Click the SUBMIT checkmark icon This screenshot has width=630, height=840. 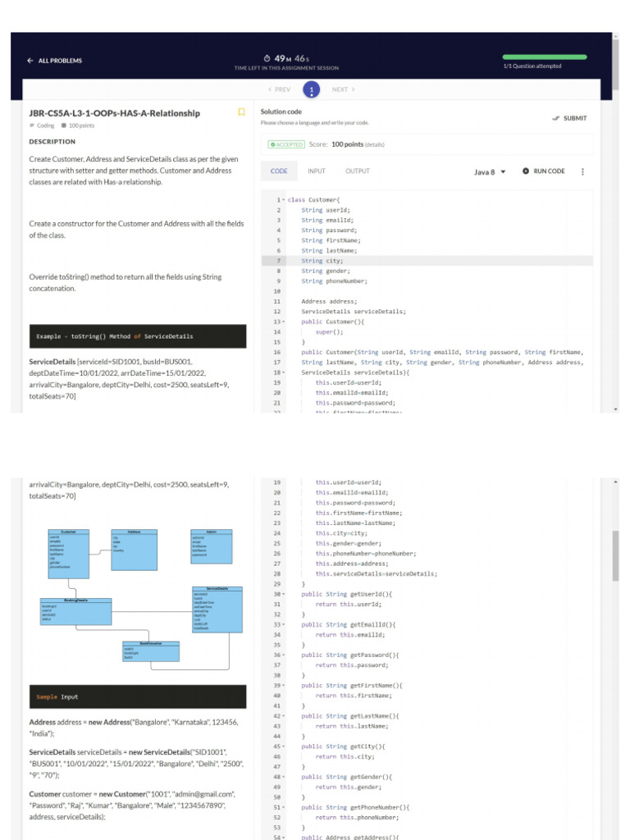click(555, 118)
